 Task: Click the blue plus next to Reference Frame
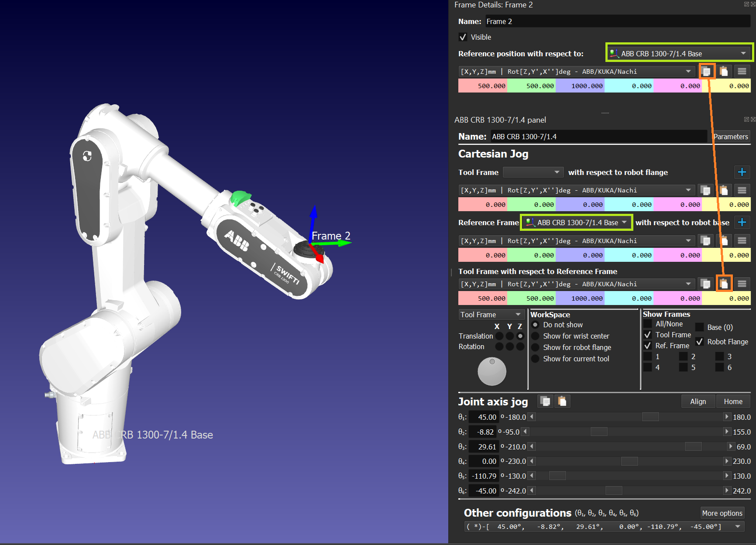pyautogui.click(x=742, y=223)
